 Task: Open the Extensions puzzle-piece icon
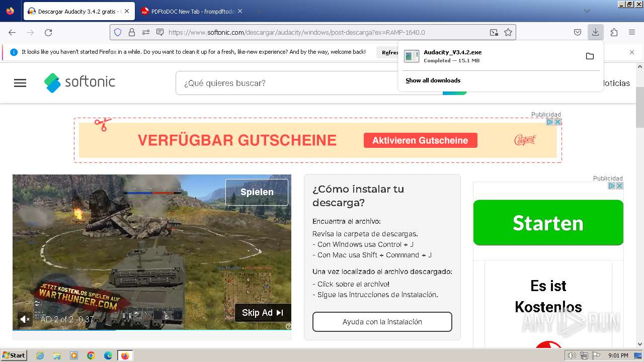coord(614,32)
